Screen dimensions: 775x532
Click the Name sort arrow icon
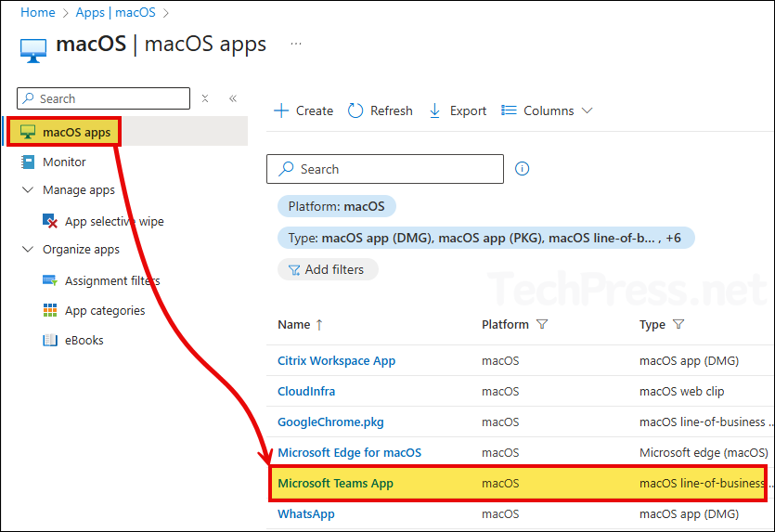319,325
